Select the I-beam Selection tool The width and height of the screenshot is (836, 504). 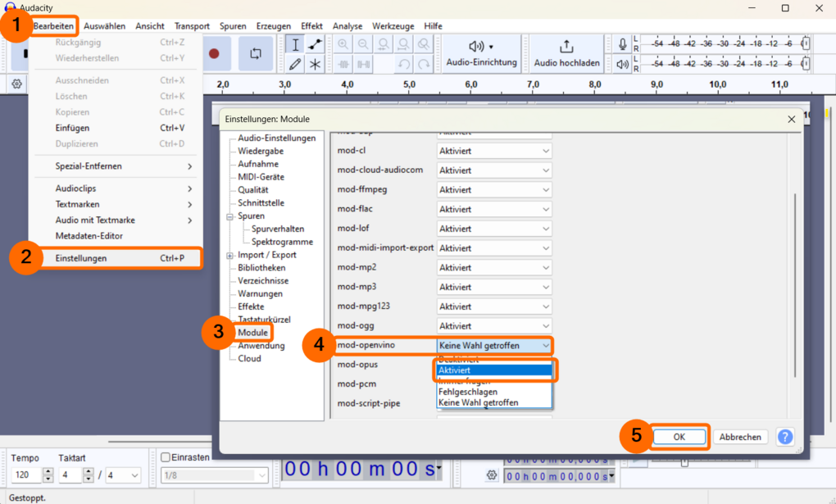tap(295, 44)
